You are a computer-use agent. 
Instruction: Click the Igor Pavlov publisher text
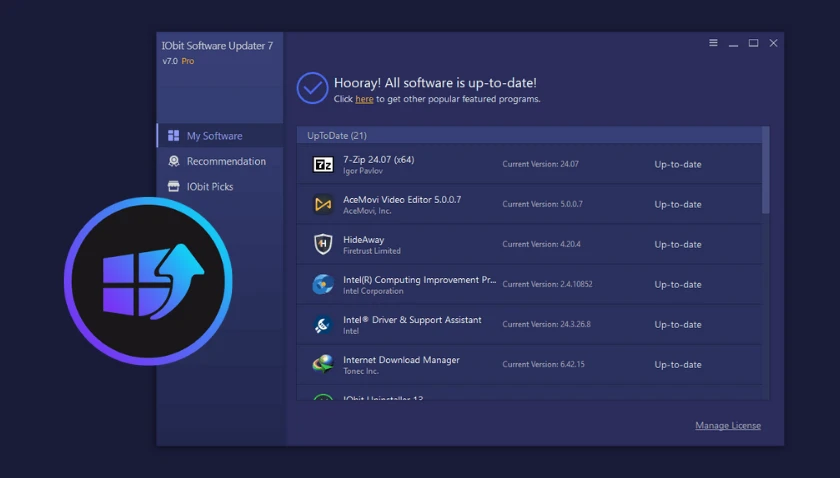point(363,171)
